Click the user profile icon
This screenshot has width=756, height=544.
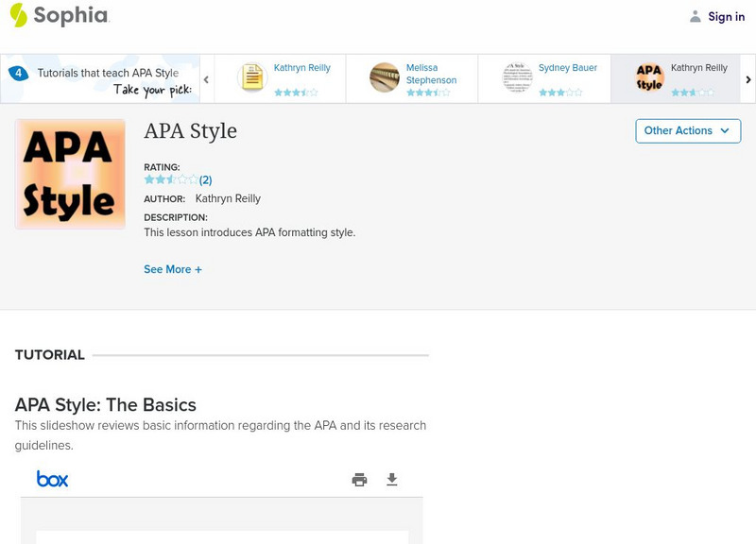[696, 16]
